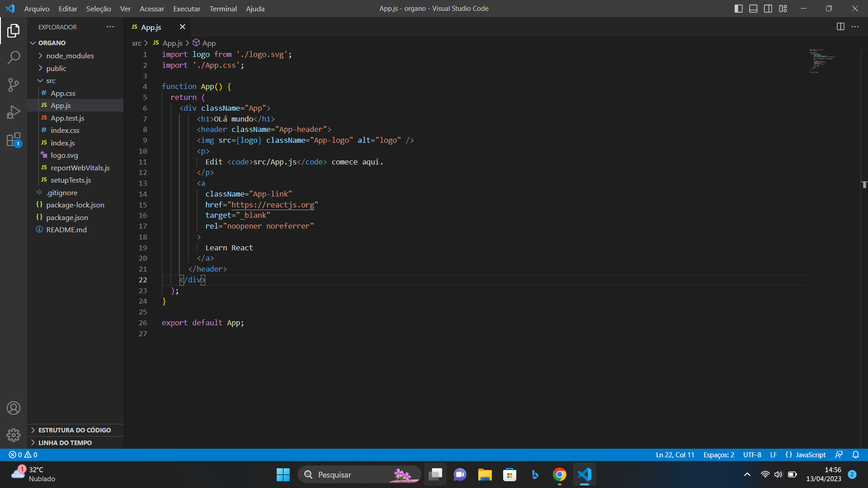The width and height of the screenshot is (868, 488).
Task: Open the Search view in activity bar
Action: pos(14,57)
